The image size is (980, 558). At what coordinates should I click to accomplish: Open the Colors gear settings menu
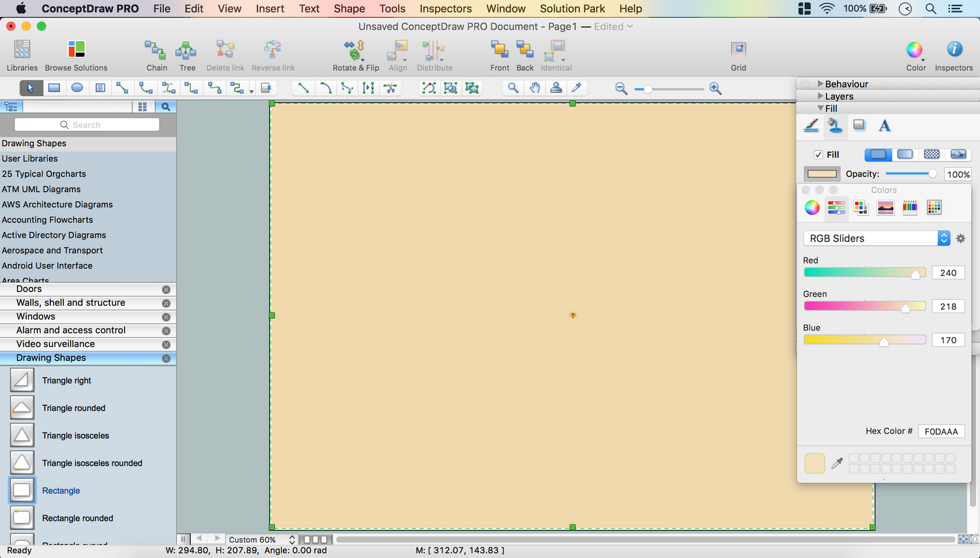(x=960, y=238)
